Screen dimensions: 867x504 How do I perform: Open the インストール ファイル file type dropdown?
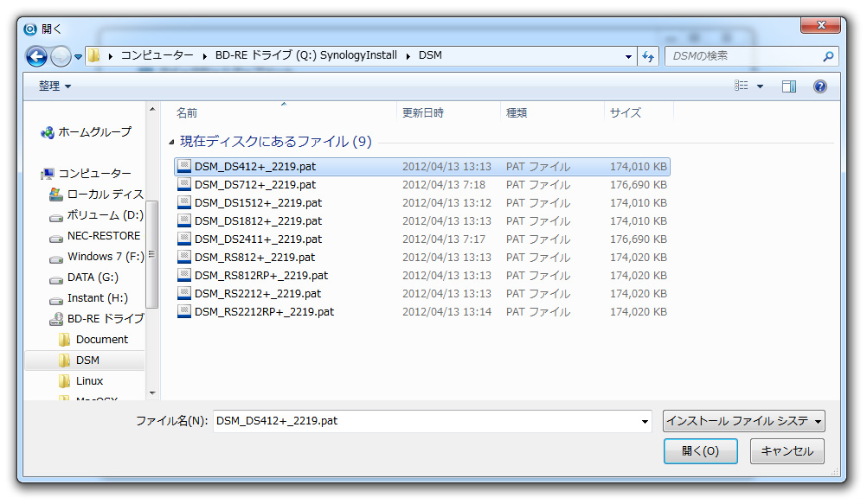[743, 421]
